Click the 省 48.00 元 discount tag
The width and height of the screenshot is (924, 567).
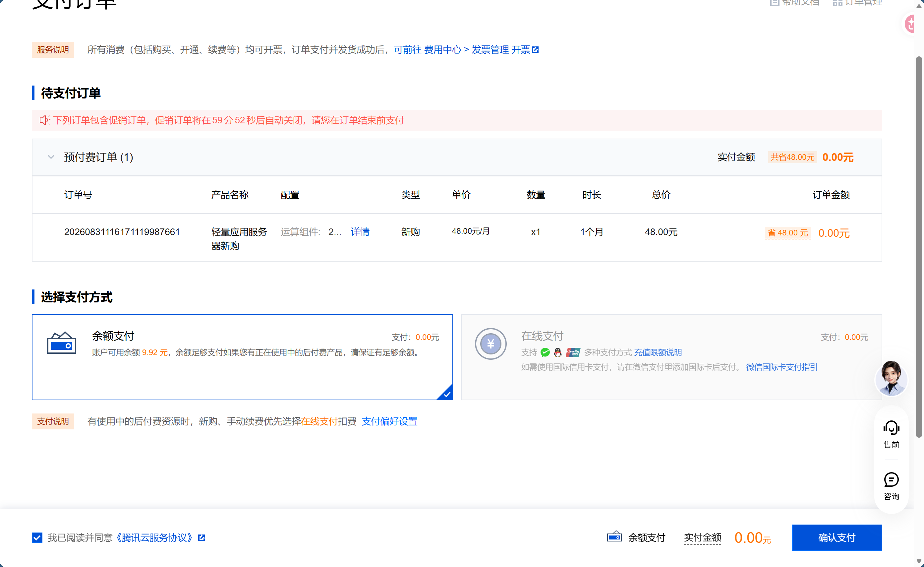tap(787, 233)
